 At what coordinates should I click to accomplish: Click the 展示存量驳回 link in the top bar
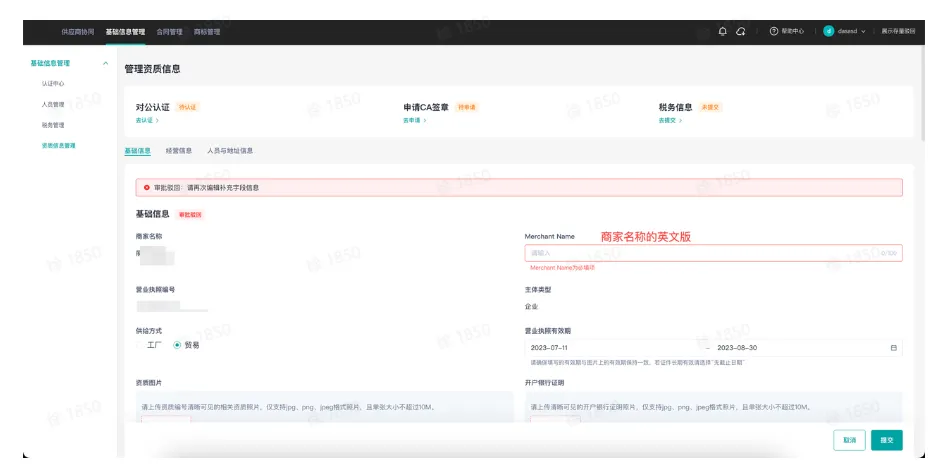(898, 31)
